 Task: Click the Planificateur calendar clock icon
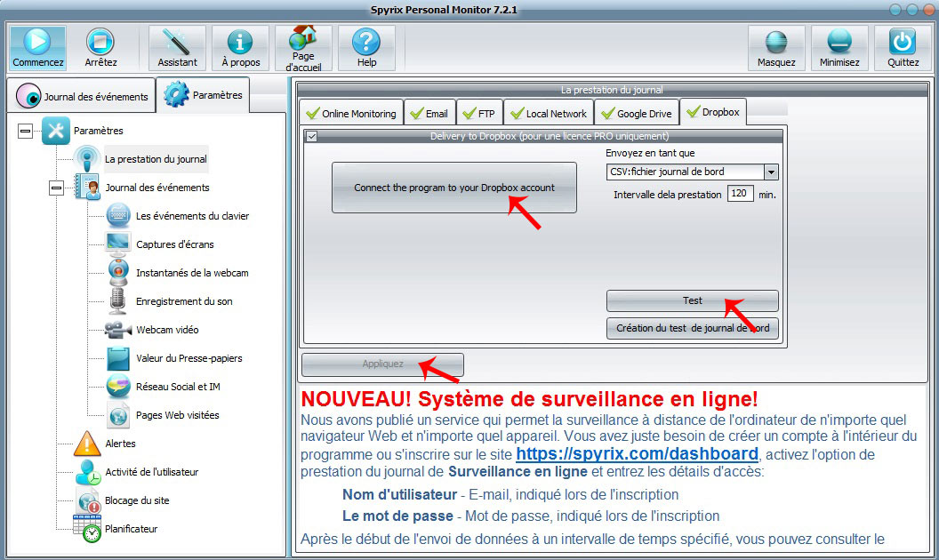click(87, 529)
